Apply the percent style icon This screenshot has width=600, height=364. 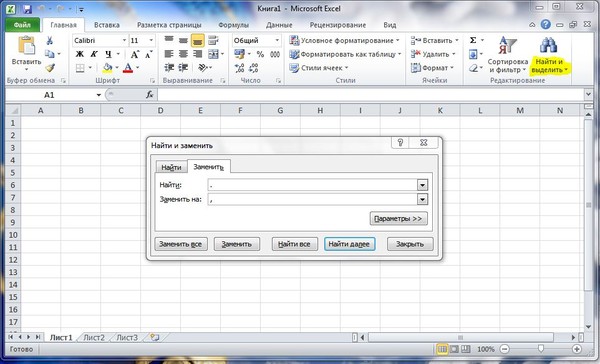(x=260, y=54)
